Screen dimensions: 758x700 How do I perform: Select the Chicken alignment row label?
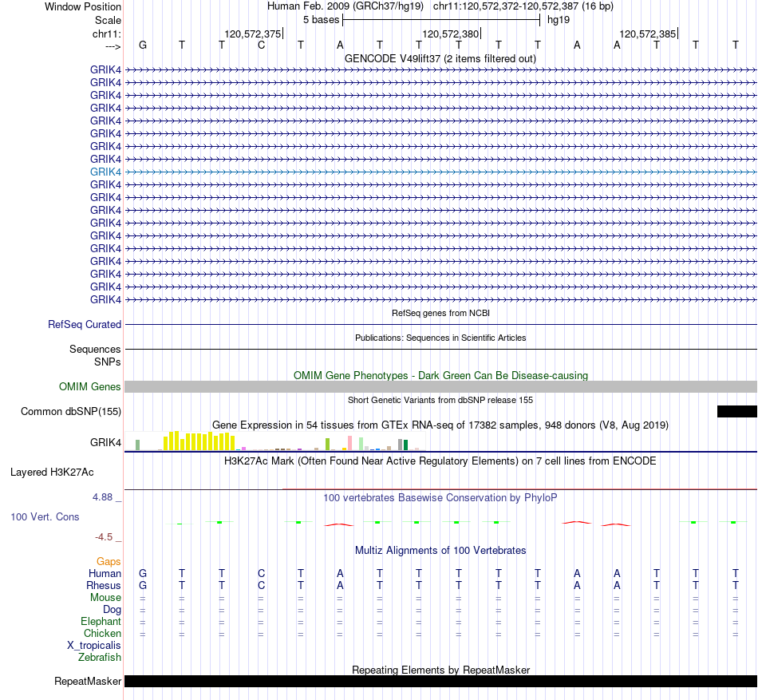click(x=102, y=633)
